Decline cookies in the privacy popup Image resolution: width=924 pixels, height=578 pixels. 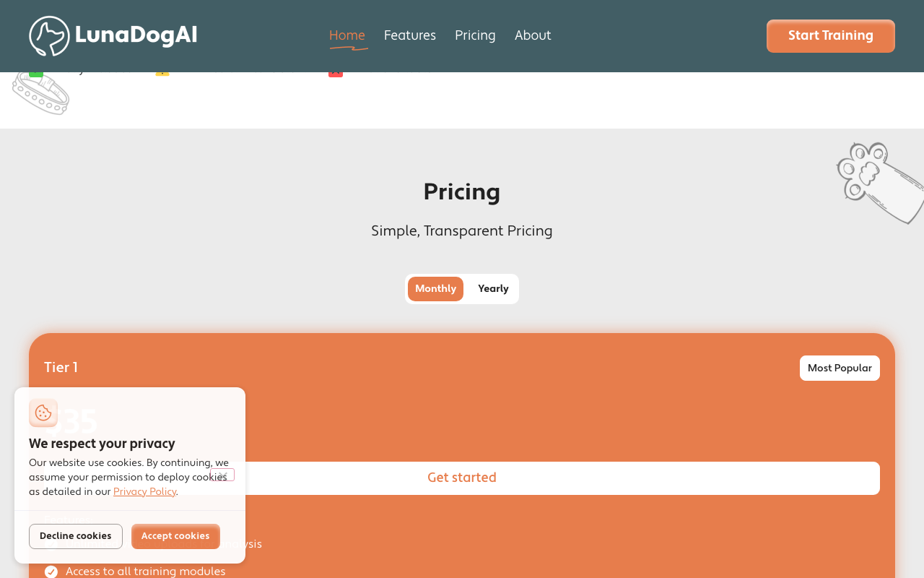point(76,536)
